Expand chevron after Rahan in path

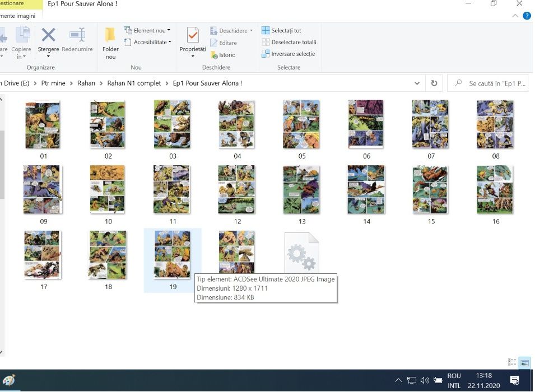coord(101,83)
